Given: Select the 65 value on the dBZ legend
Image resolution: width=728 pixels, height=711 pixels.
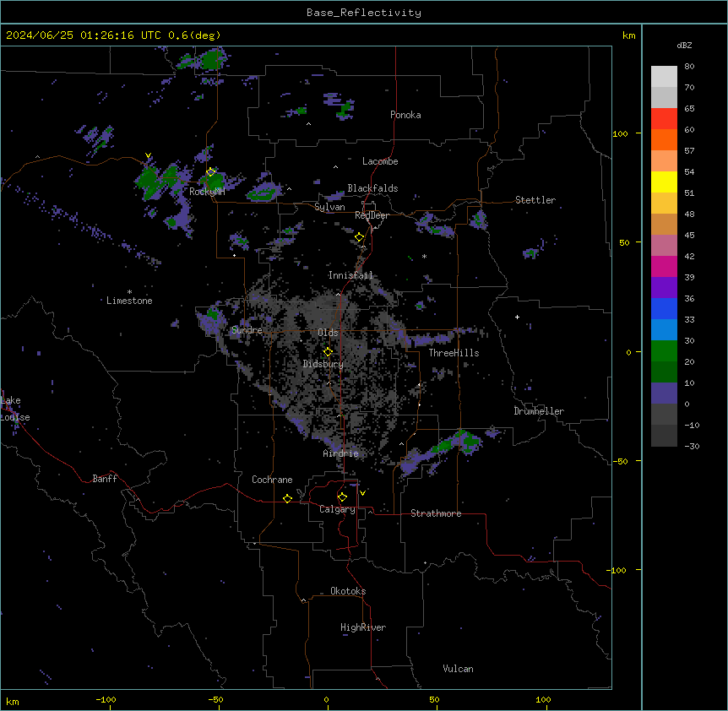Looking at the screenshot, I should 689,109.
